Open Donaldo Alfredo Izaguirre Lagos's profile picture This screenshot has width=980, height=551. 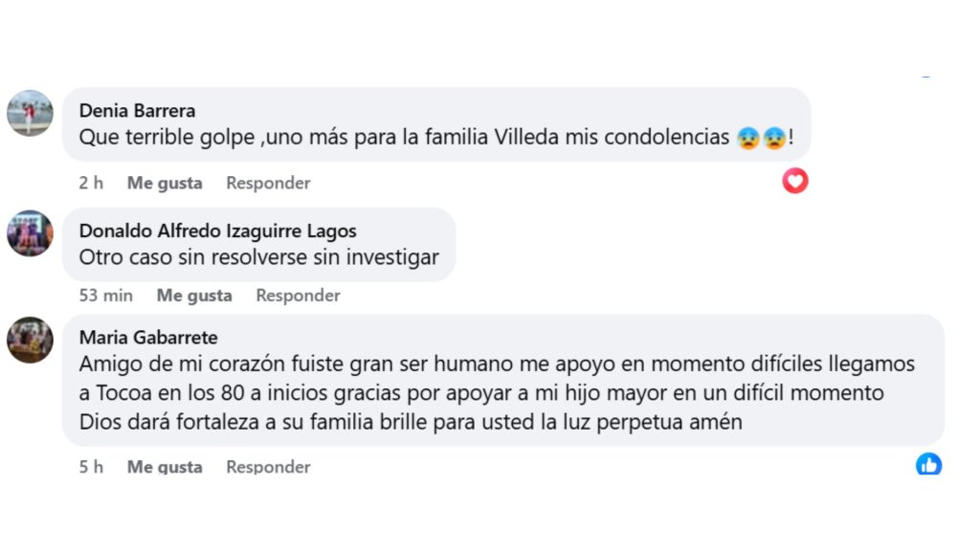pos(30,230)
